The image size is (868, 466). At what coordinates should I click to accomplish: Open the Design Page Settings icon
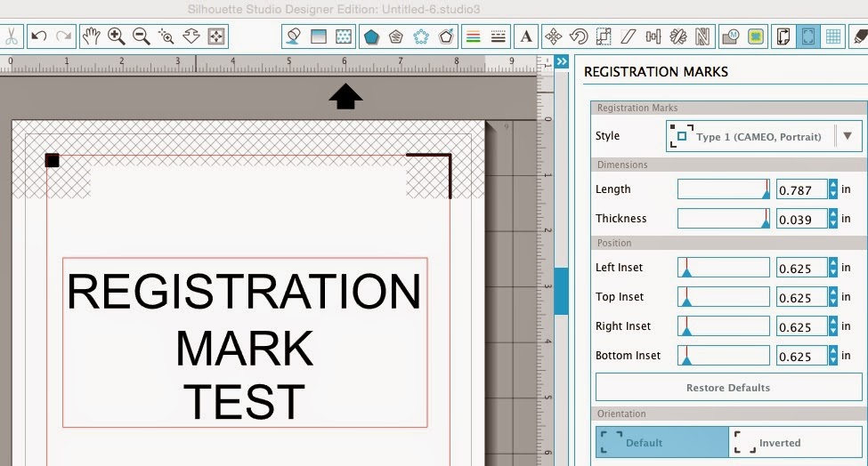pos(783,36)
